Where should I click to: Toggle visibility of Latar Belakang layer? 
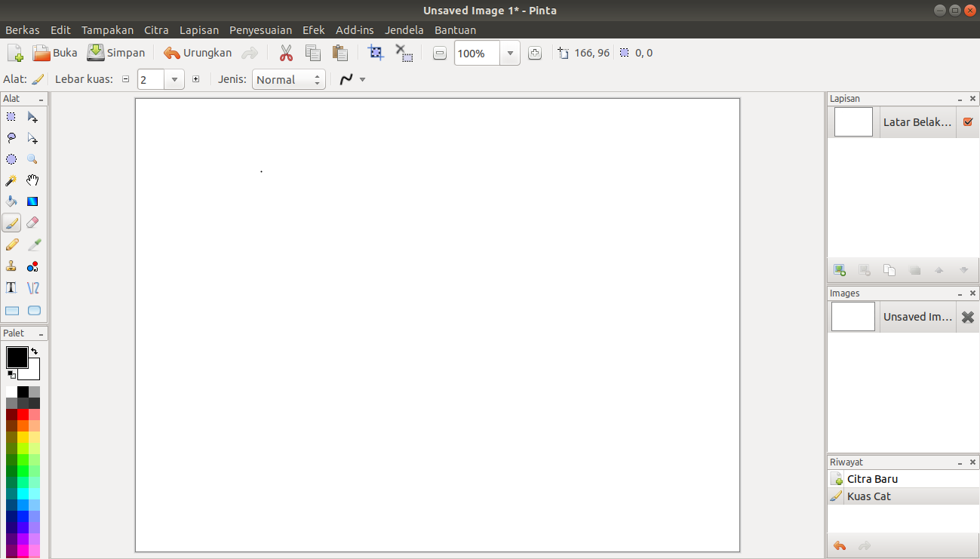pos(968,122)
